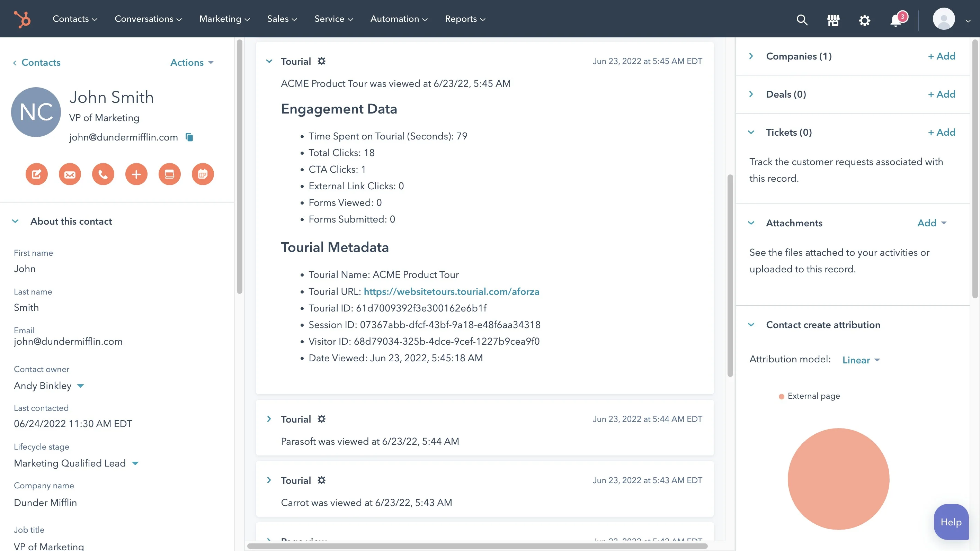Click the First name value John
The image size is (980, 551).
click(25, 269)
